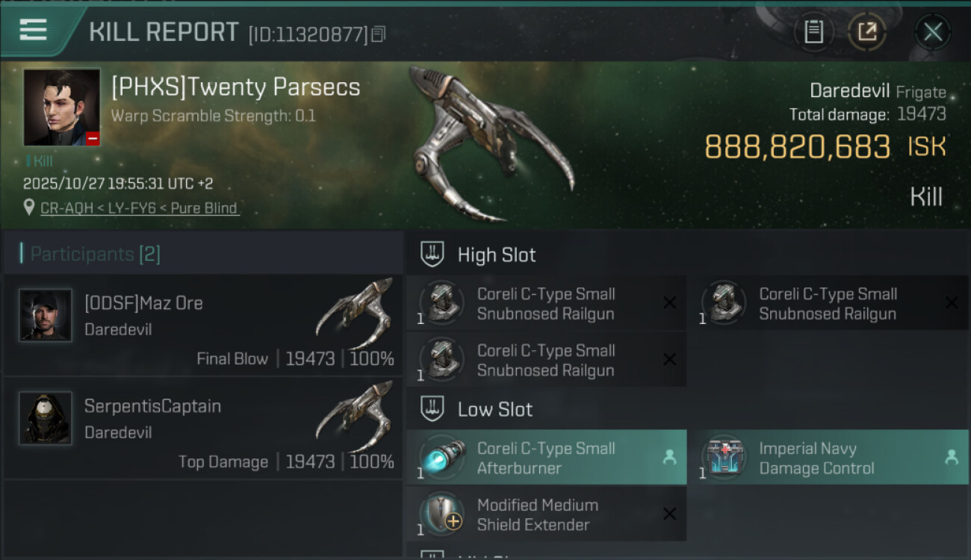Viewport: 971px width, 560px height.
Task: Click the Low Slot shield icon
Action: point(432,409)
